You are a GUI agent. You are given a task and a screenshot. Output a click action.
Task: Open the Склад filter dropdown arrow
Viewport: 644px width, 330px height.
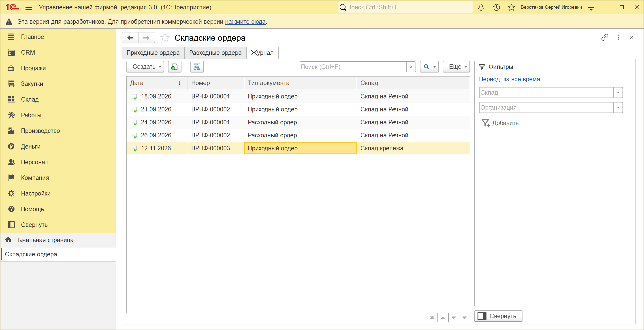click(618, 92)
